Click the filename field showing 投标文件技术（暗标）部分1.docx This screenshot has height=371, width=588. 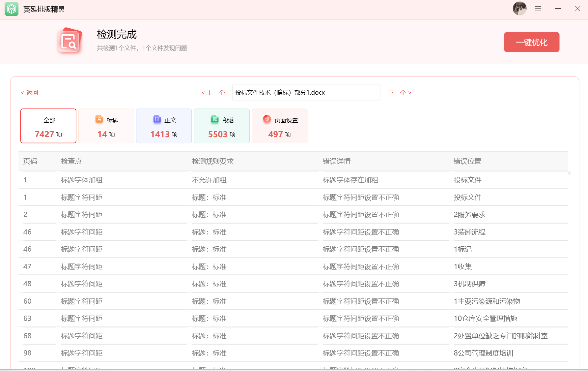(306, 92)
